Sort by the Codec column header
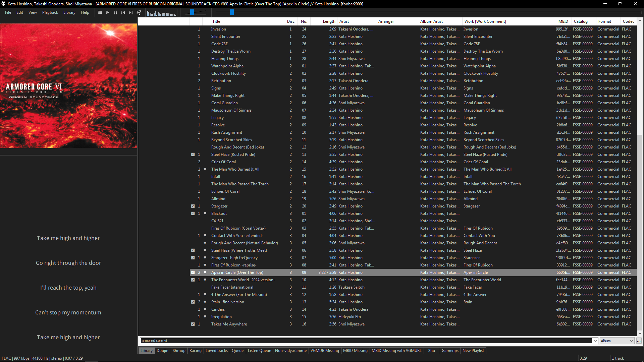 click(628, 21)
